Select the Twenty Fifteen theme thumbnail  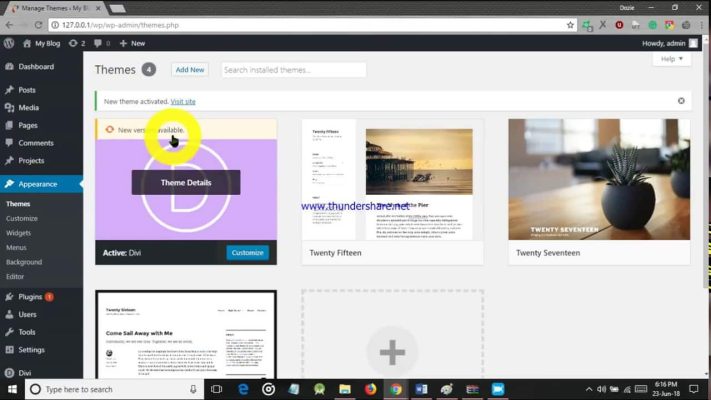(393, 180)
